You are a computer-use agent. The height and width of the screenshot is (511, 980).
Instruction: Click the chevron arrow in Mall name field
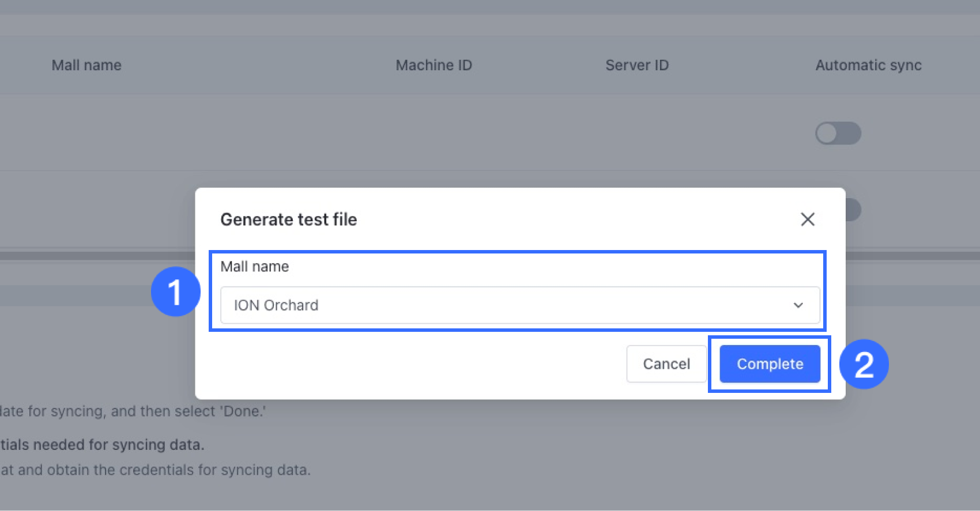point(798,305)
